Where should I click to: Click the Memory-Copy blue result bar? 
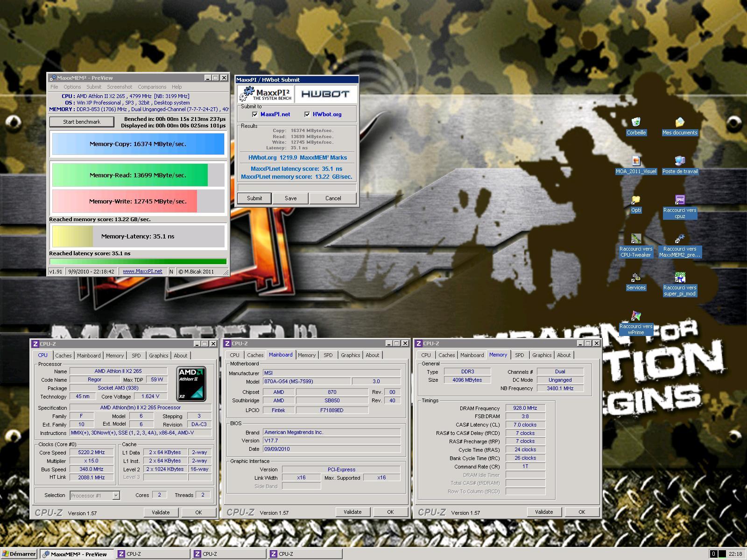138,144
